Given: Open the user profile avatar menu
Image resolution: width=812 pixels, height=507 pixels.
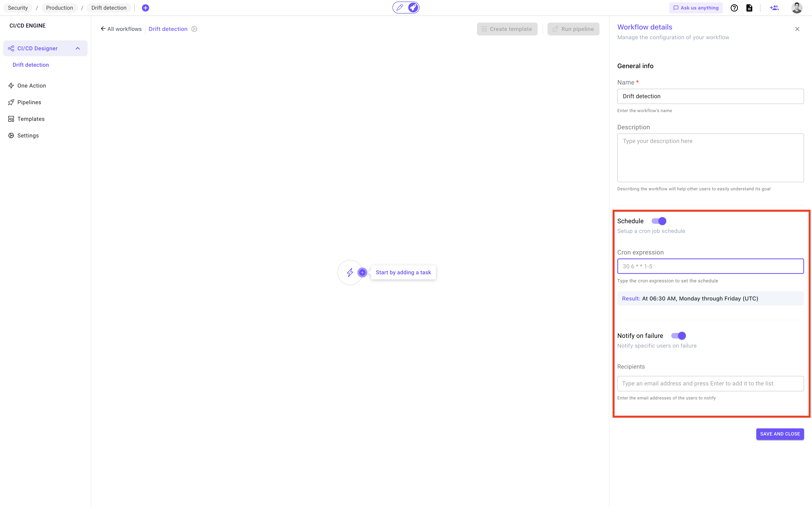Looking at the screenshot, I should 797,8.
